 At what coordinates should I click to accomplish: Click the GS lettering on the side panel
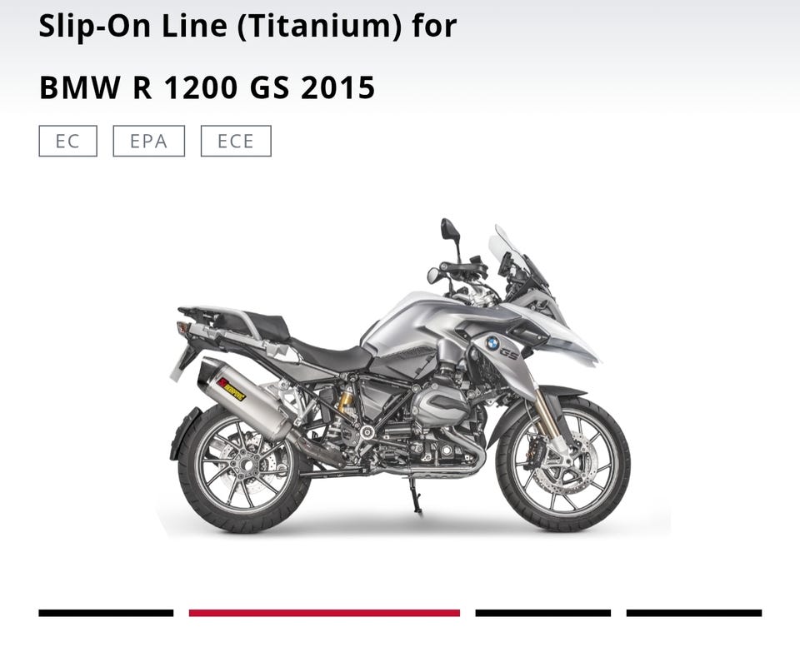pyautogui.click(x=508, y=353)
